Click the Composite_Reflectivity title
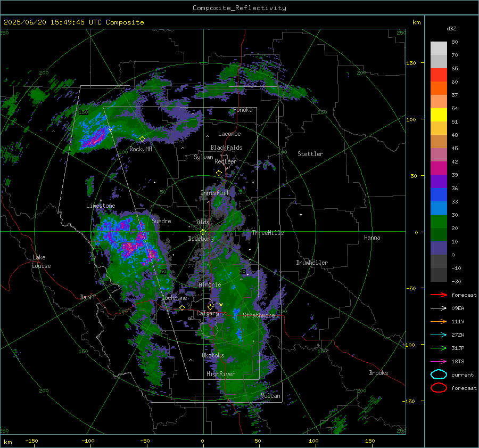479x448 pixels. 240,8
